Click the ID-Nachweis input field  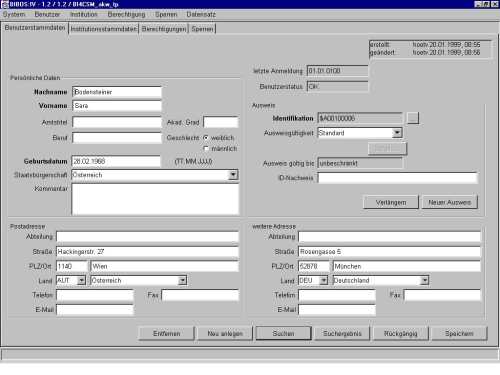point(397,178)
